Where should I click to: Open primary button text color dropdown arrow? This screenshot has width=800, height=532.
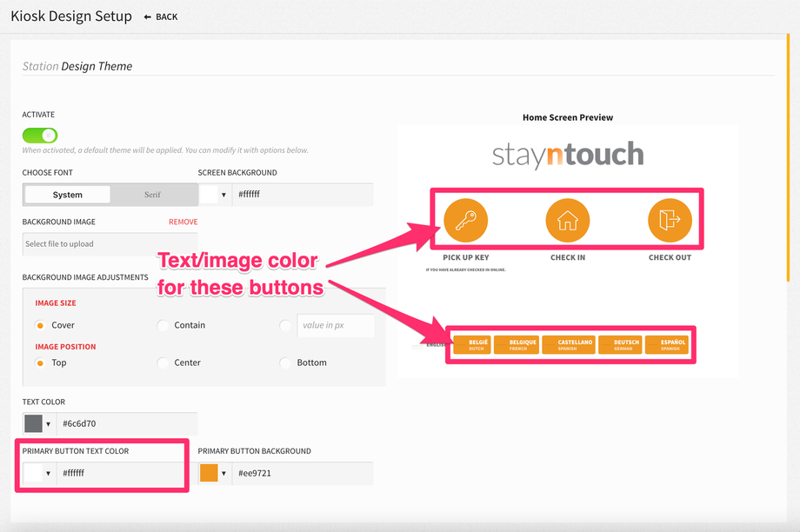pyautogui.click(x=48, y=474)
